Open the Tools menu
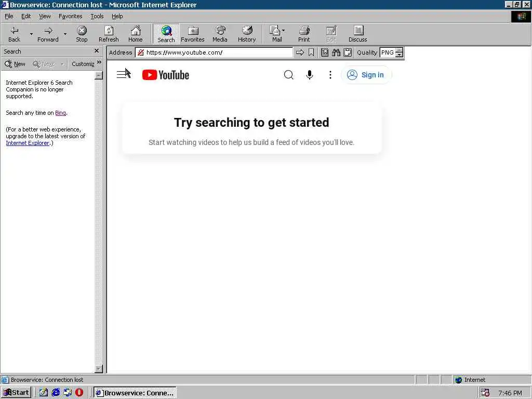The width and height of the screenshot is (532, 399). click(97, 16)
